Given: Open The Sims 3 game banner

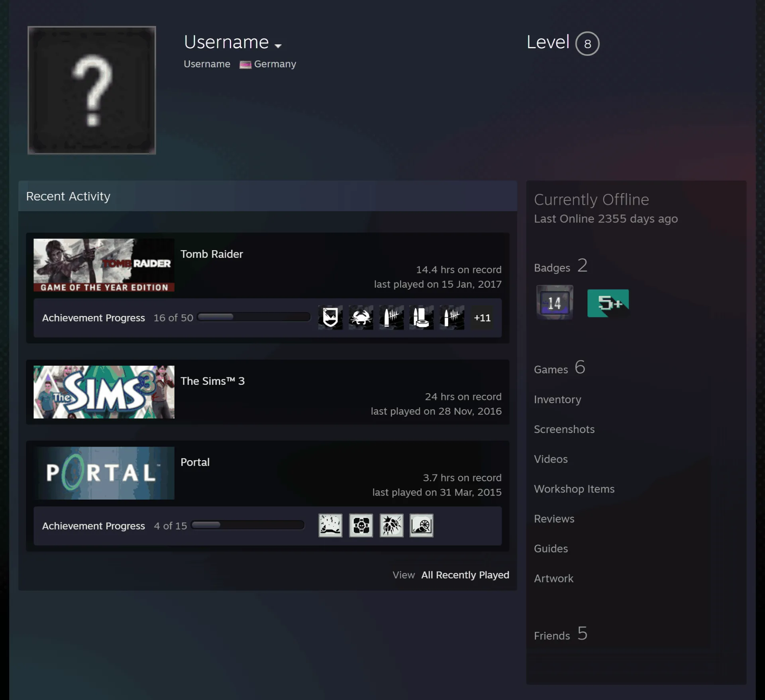Looking at the screenshot, I should (104, 392).
